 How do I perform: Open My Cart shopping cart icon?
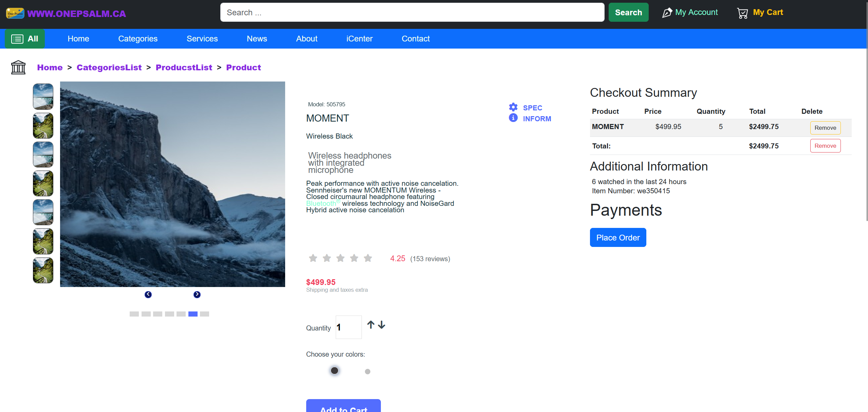[742, 13]
